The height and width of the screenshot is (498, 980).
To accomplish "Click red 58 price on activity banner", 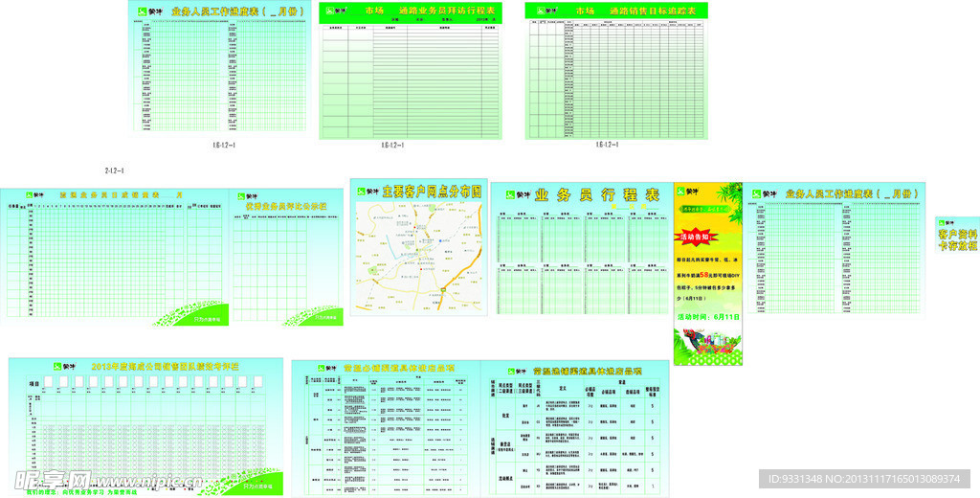I will click(704, 274).
